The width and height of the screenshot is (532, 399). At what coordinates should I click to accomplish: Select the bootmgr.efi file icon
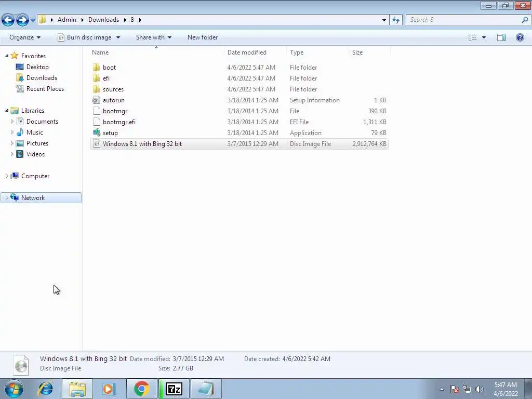(x=96, y=122)
